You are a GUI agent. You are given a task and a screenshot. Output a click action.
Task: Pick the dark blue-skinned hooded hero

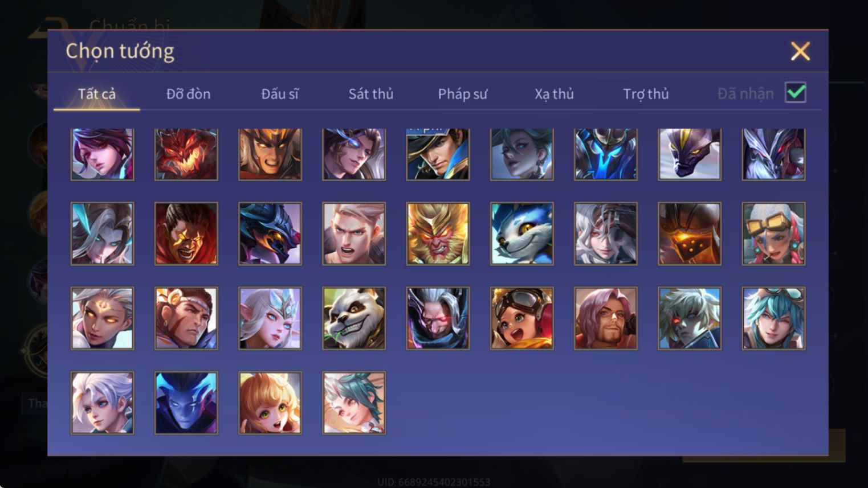coord(186,403)
